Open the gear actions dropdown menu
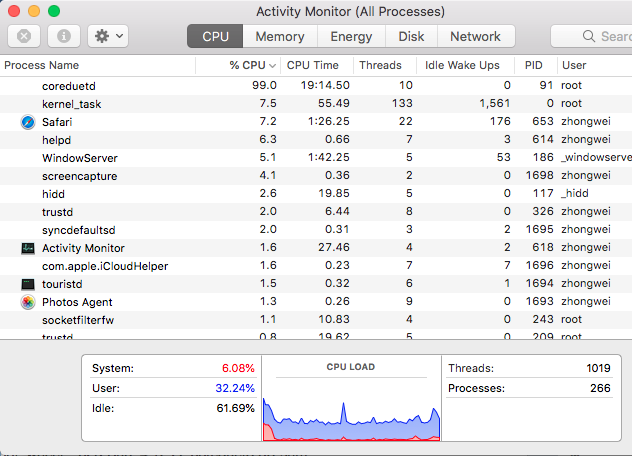The height and width of the screenshot is (456, 632). pyautogui.click(x=108, y=36)
